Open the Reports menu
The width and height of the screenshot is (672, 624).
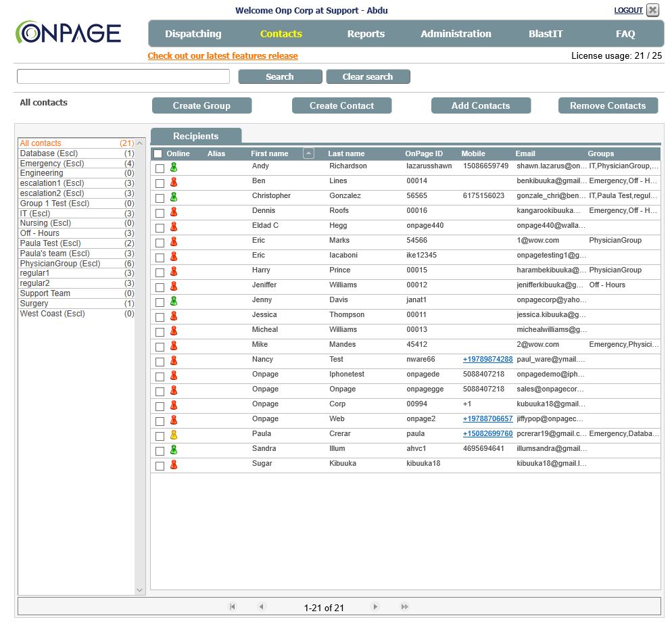point(366,34)
